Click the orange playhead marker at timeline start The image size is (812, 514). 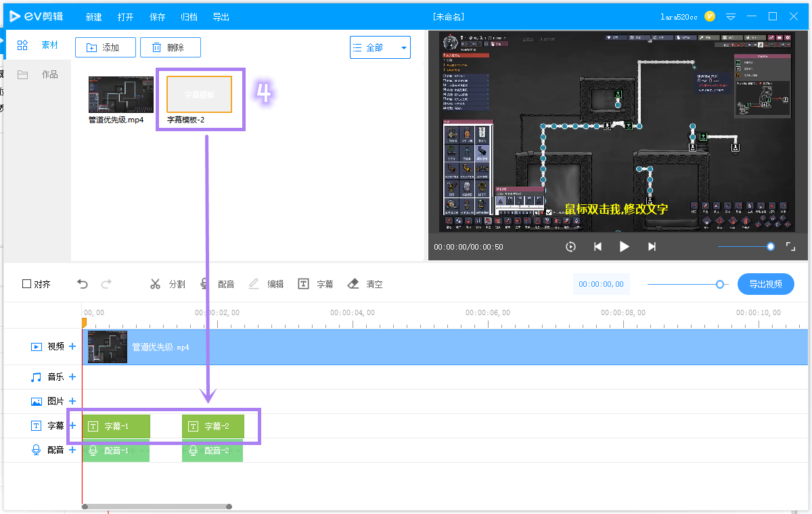[x=84, y=323]
